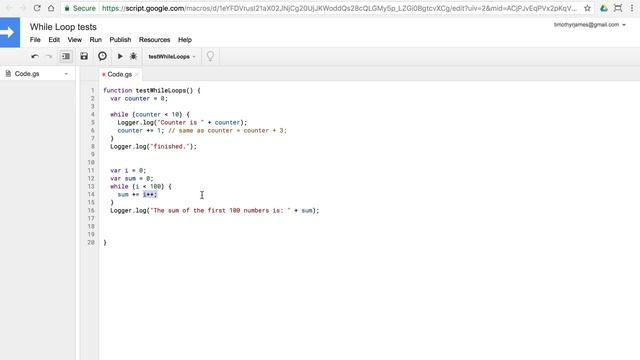Image resolution: width=640 pixels, height=360 pixels.
Task: Click the 'Counter is ' Logger.log line
Action: pos(182,122)
